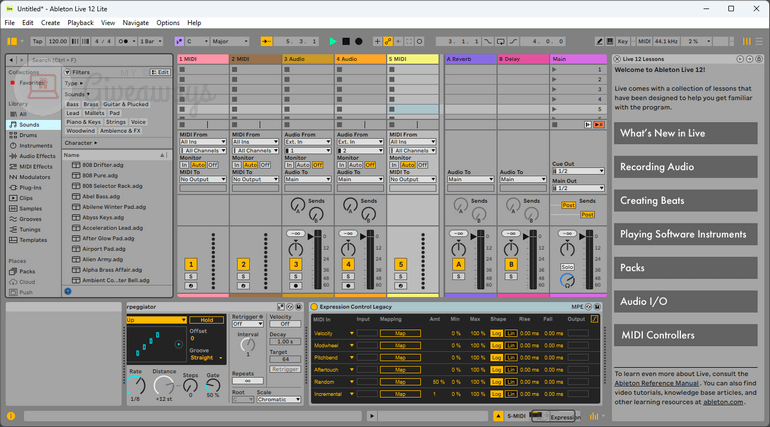Open track 3 Audio To Main dropdown

pos(308,179)
